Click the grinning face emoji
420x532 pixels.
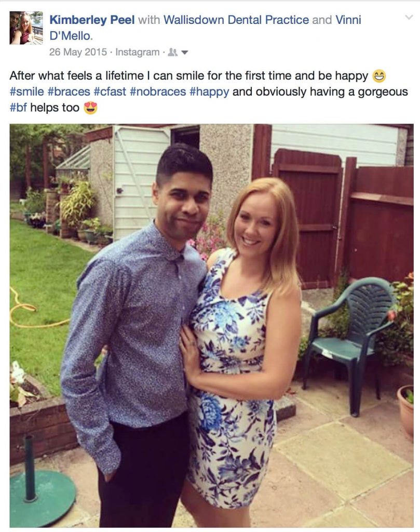pyautogui.click(x=379, y=76)
